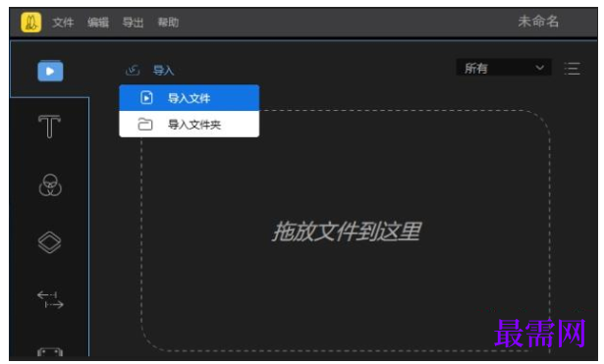Open the overlays layered-diamond icon

[x=50, y=242]
